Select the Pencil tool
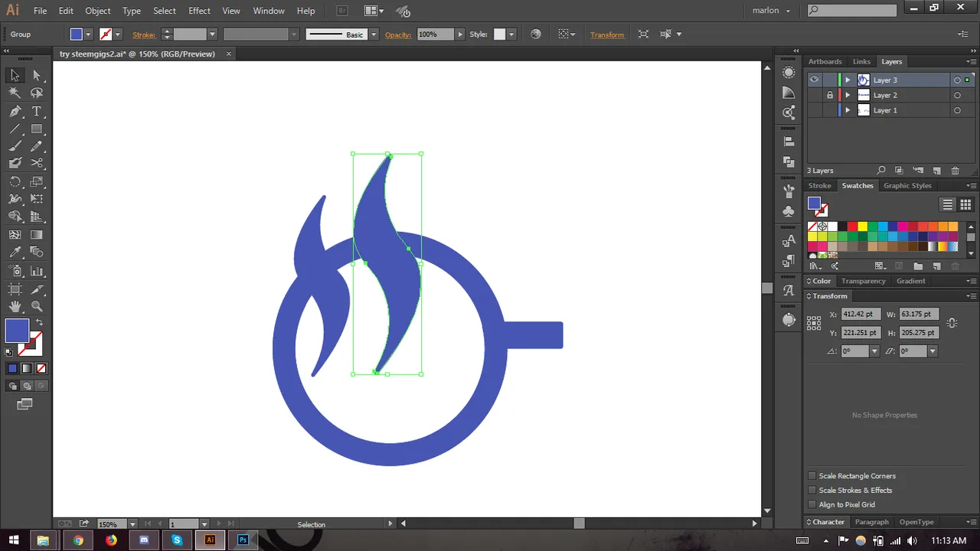This screenshot has width=980, height=551. (x=37, y=145)
